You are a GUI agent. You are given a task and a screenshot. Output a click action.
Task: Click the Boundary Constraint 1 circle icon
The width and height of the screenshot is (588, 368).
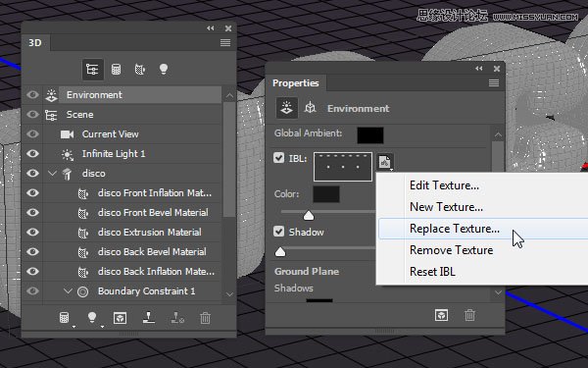[83, 291]
